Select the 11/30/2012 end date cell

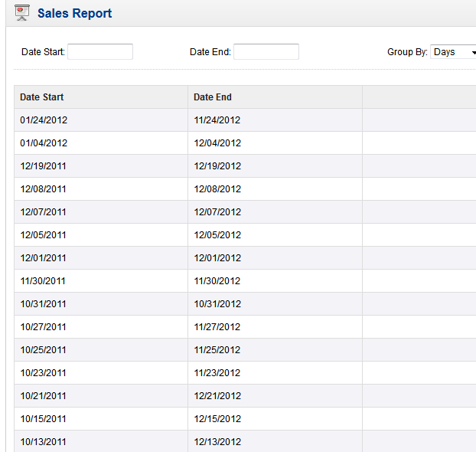275,281
